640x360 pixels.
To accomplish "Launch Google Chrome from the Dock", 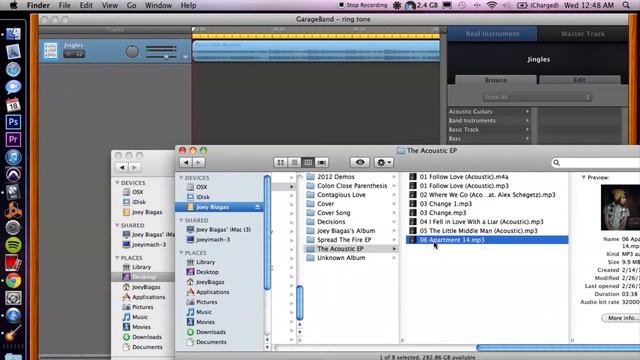I will pos(13,280).
